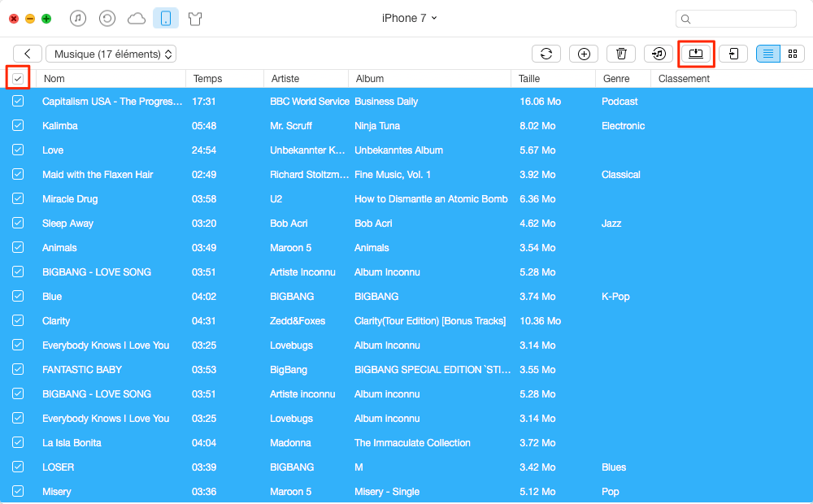Click the album "How to Dismantle an Atomic Bomb"
Image resolution: width=813 pixels, height=504 pixels.
click(431, 199)
